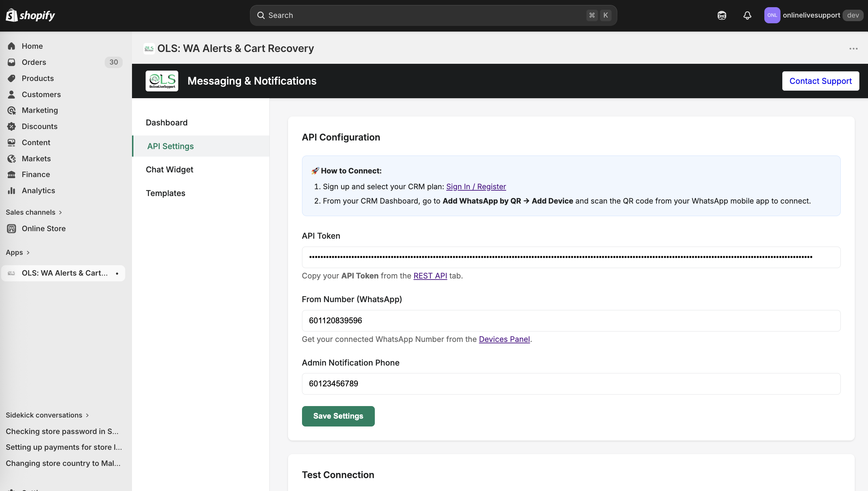Click the Customers person icon
Viewport: 868px width, 491px height.
11,95
